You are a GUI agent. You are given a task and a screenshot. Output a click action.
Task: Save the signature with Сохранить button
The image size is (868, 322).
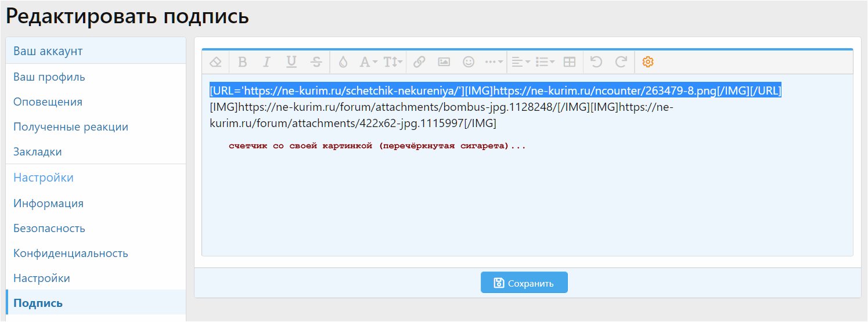(524, 283)
